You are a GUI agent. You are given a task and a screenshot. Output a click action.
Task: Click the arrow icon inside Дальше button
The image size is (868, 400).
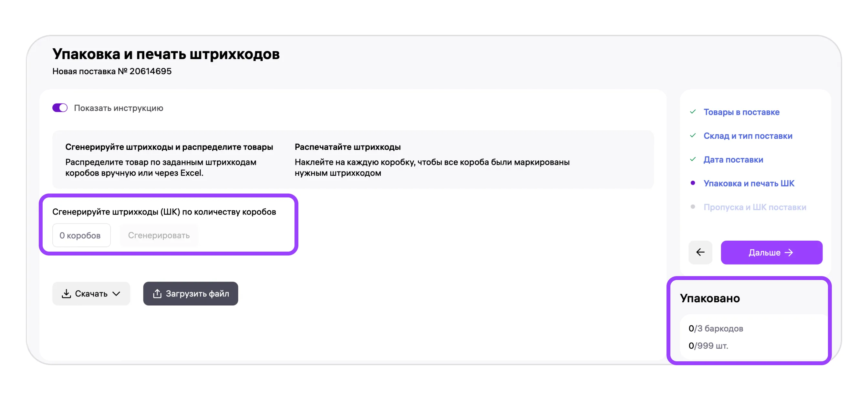pos(789,253)
